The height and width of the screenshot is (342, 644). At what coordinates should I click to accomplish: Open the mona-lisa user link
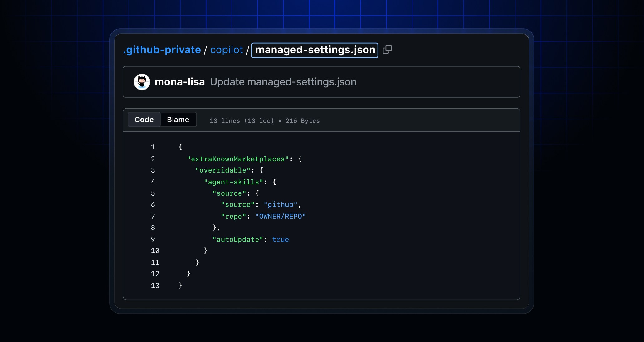pos(180,82)
